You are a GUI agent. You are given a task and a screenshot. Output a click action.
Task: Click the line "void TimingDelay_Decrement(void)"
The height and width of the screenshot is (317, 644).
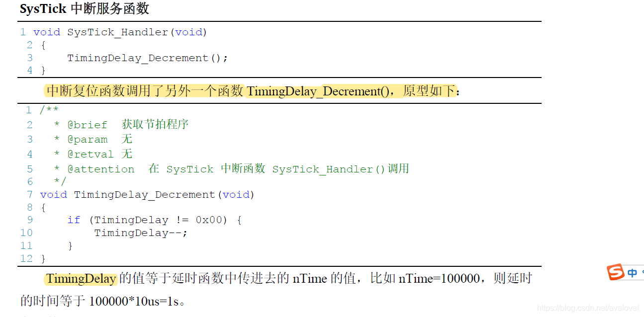(x=147, y=195)
